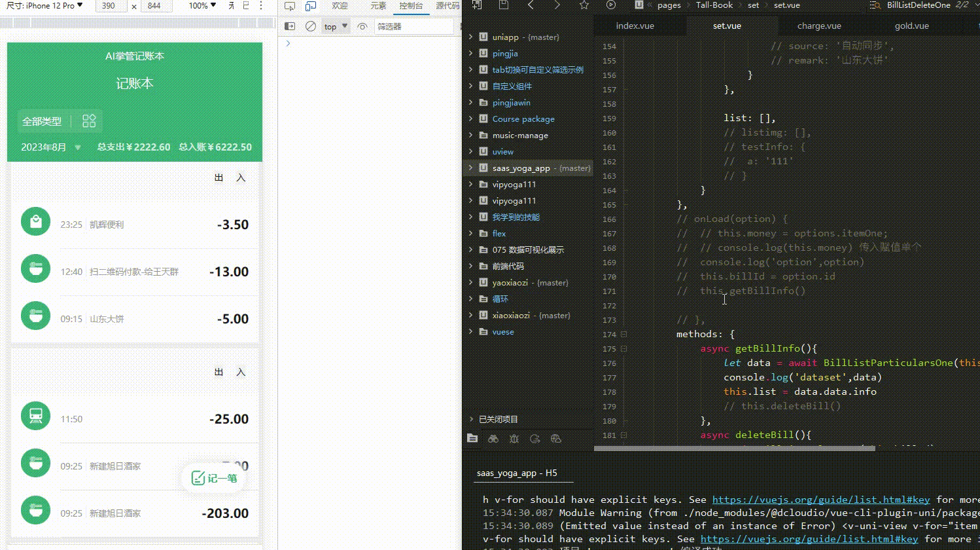Expand the console arrow prompt
This screenshot has height=550, width=980.
click(x=288, y=43)
